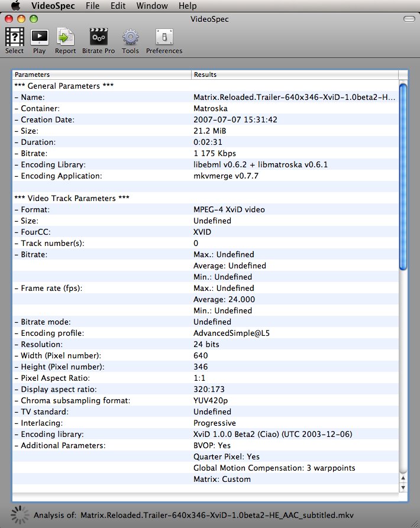This screenshot has width=420, height=528.
Task: Click the window resize grip corner
Action: point(414,523)
